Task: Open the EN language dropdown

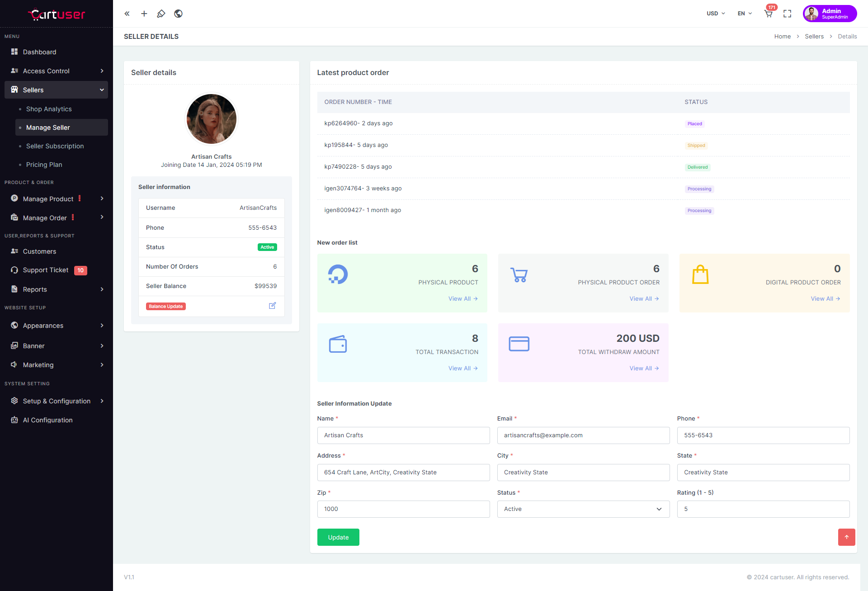Action: pyautogui.click(x=745, y=14)
